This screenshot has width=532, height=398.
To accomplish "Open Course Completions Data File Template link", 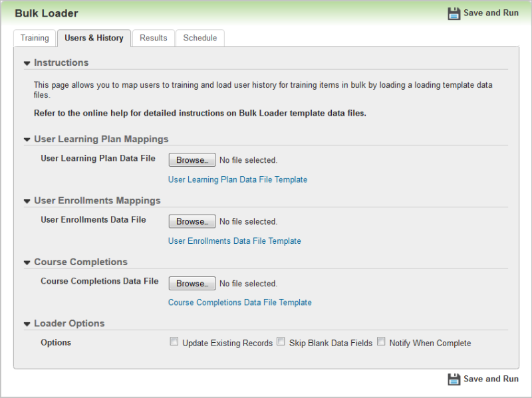I will [x=239, y=302].
